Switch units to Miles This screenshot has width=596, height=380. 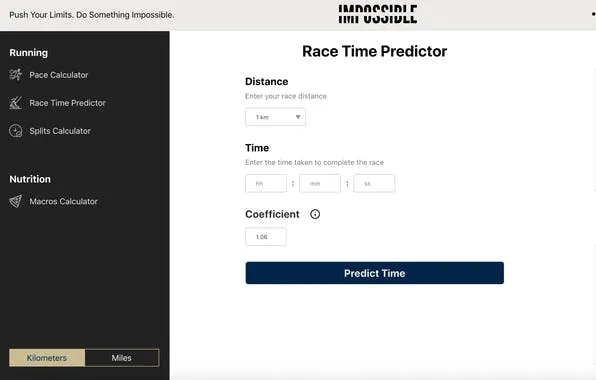point(122,358)
